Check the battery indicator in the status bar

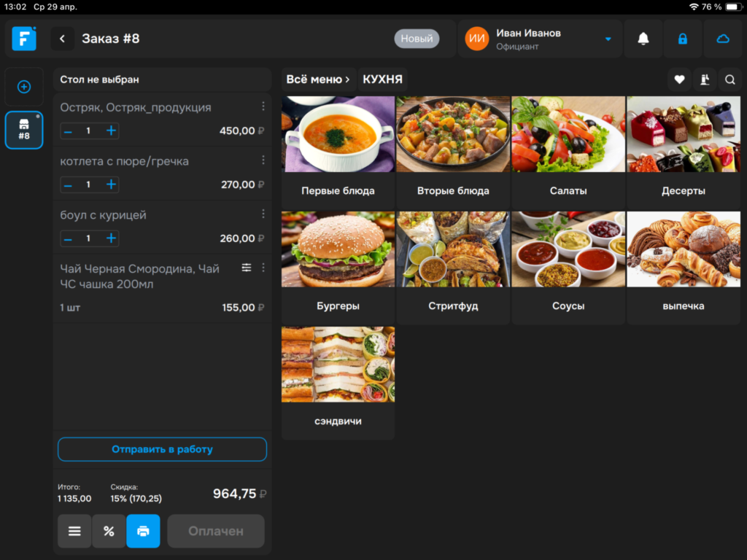[x=732, y=7]
